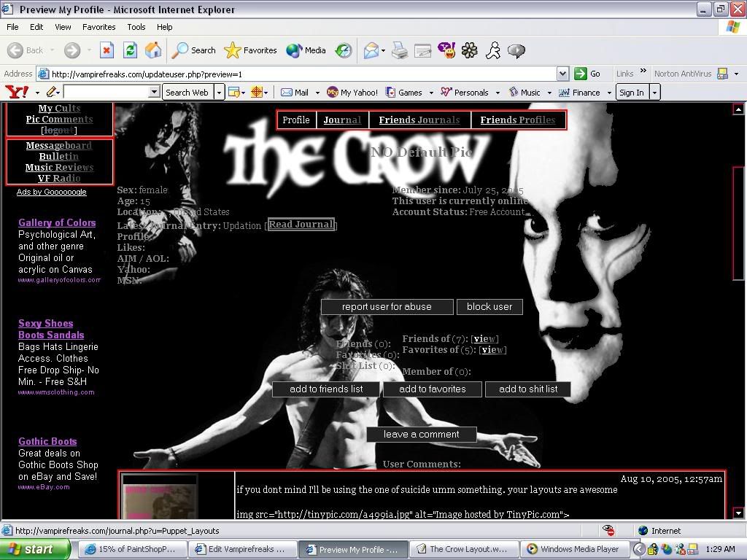Stop loading with the red X icon

107,50
